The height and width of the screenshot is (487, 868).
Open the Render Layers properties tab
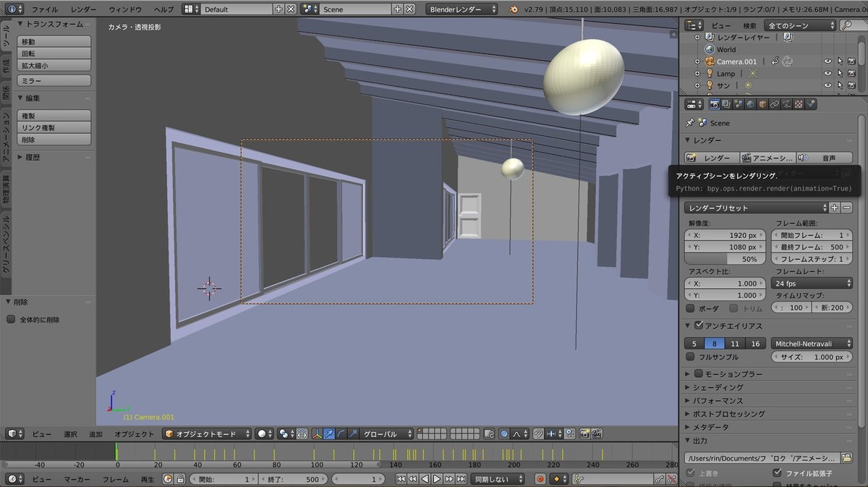tap(726, 104)
